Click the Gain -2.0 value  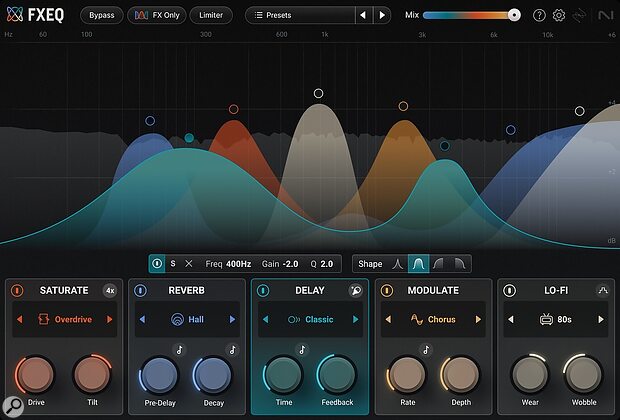coord(290,264)
